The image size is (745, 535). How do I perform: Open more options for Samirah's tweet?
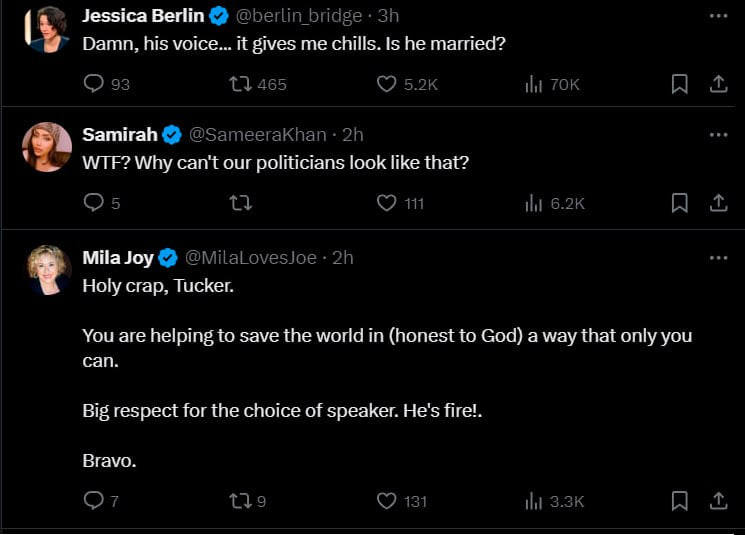[717, 135]
